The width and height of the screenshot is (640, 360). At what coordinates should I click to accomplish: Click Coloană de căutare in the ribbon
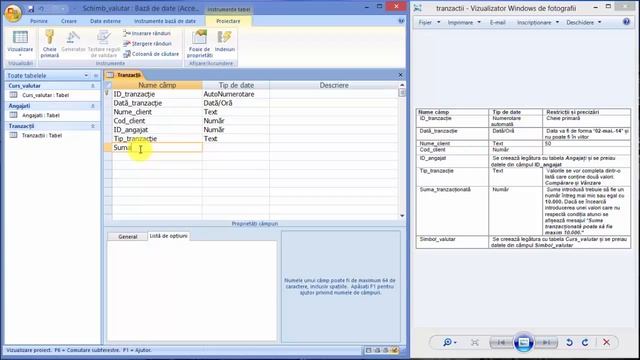pyautogui.click(x=151, y=54)
